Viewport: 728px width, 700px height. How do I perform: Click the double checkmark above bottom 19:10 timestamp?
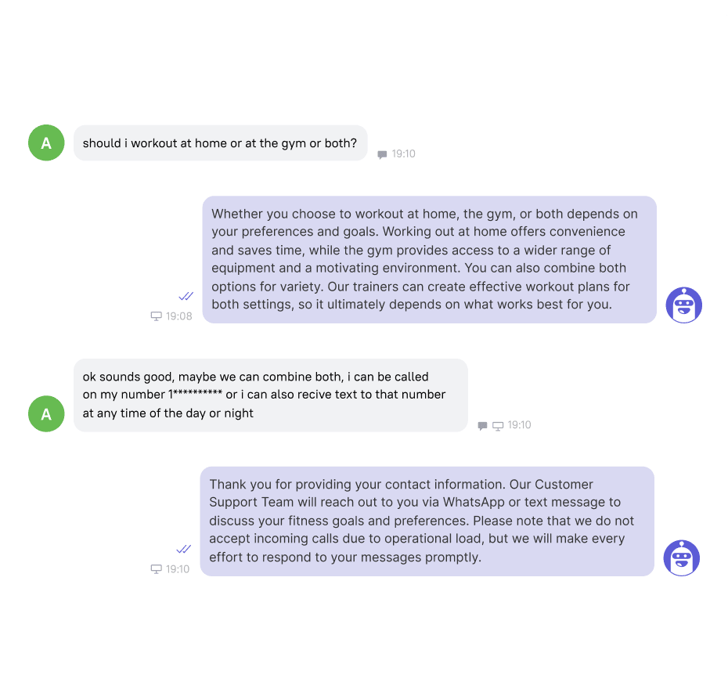pos(183,549)
